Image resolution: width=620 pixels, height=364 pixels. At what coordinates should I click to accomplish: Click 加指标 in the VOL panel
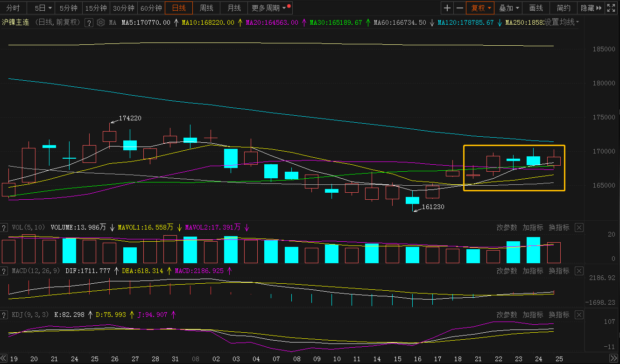[x=533, y=228]
